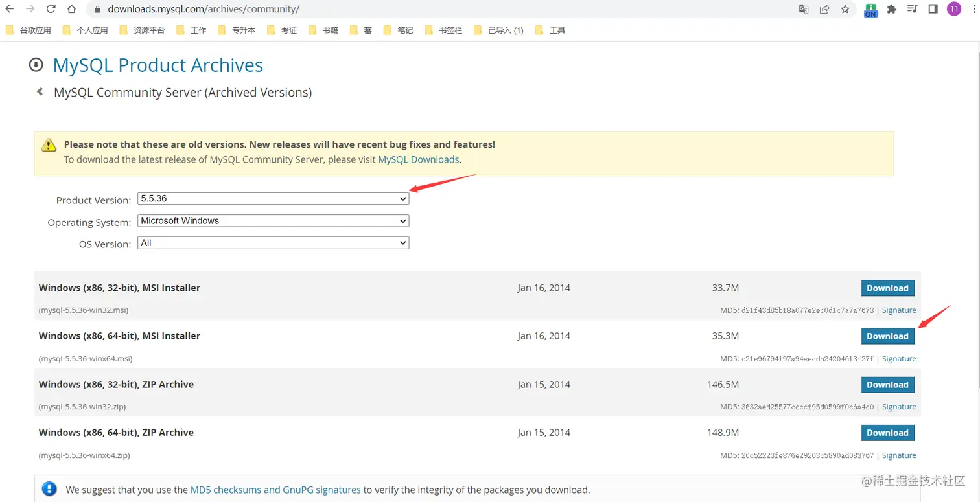Bookmark this page with the star icon
Viewport: 980px width, 502px height.
tap(845, 9)
